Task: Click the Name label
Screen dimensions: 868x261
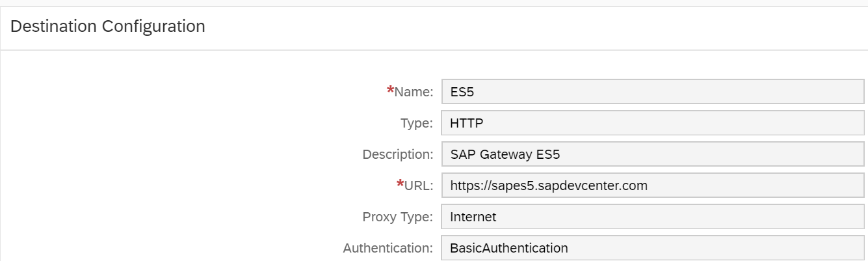Action: pos(414,92)
